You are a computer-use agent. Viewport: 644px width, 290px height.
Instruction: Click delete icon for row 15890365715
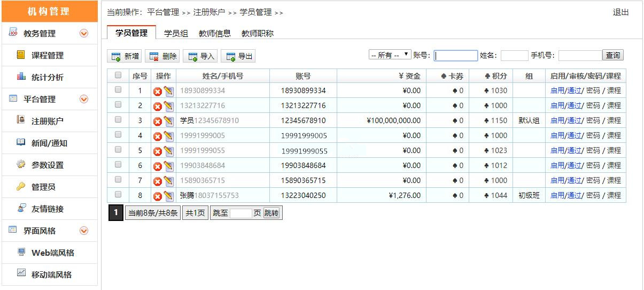coord(158,181)
